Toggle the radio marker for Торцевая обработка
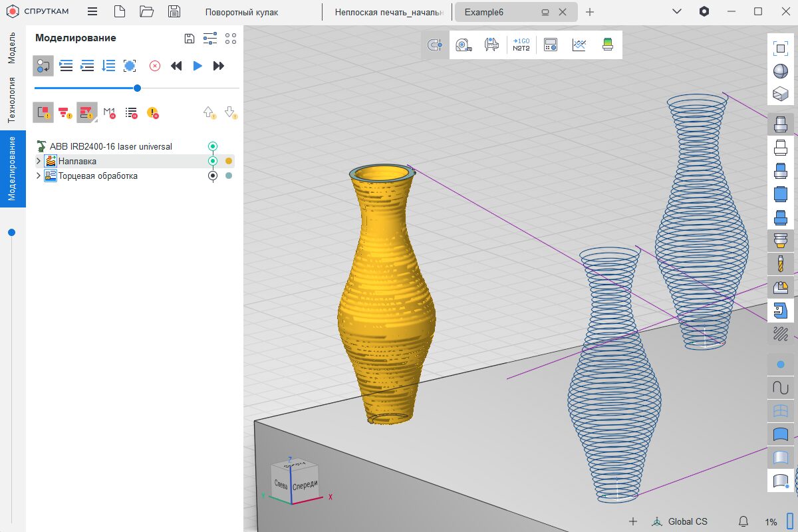The width and height of the screenshot is (798, 532). pyautogui.click(x=213, y=176)
